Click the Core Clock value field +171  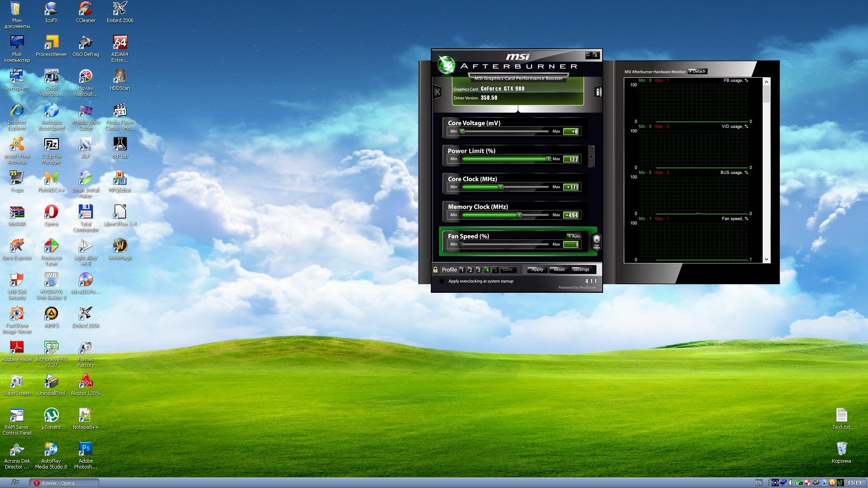571,187
